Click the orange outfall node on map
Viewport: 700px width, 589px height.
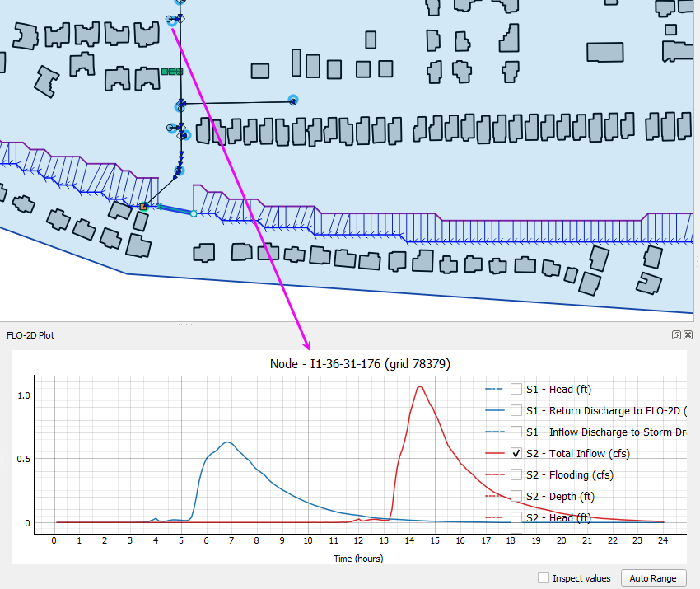click(x=143, y=206)
